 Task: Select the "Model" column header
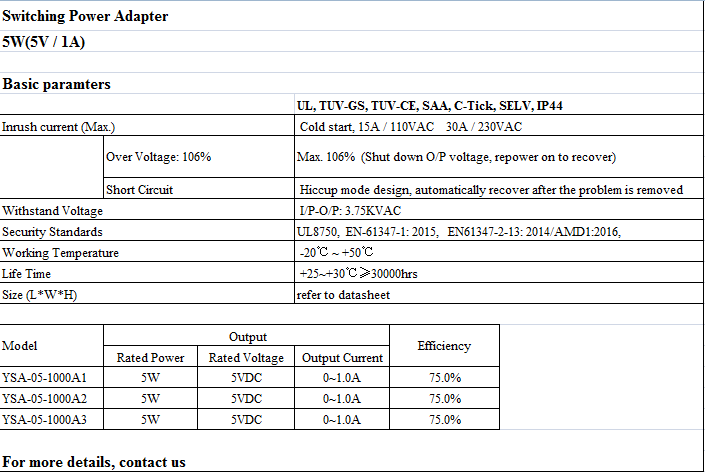point(20,346)
